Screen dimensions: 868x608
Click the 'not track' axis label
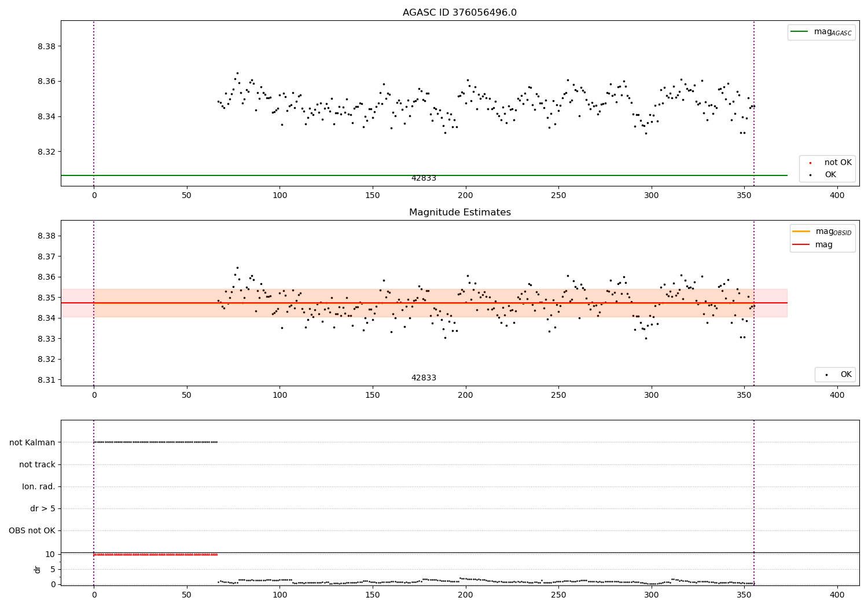37,464
